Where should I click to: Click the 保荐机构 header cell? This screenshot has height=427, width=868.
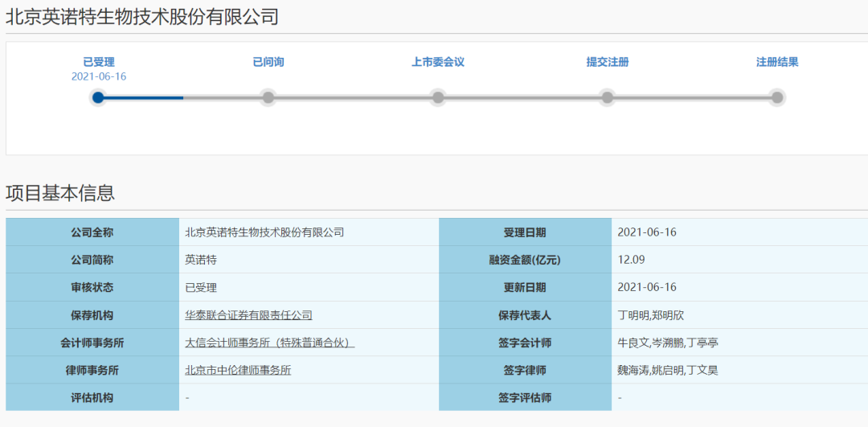pyautogui.click(x=92, y=315)
